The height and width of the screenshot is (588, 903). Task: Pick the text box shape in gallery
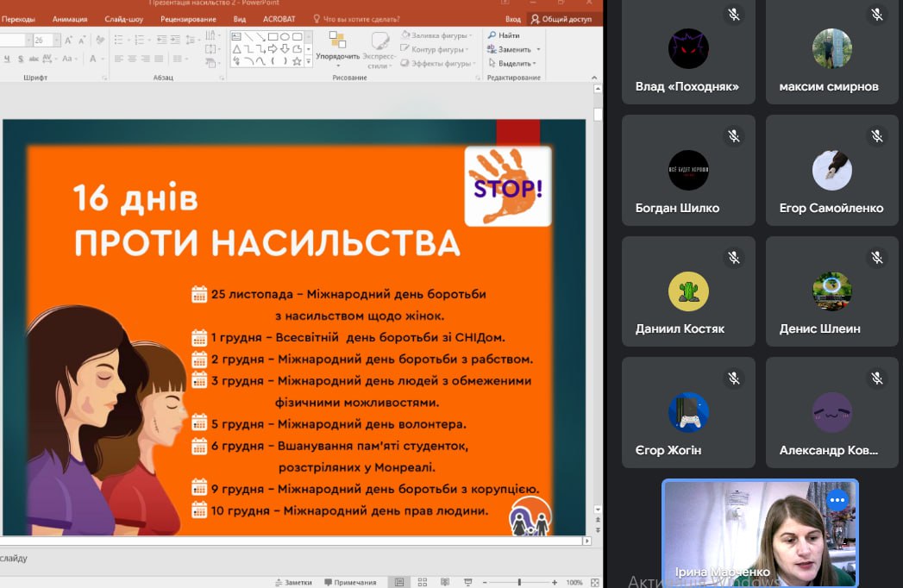[236, 37]
